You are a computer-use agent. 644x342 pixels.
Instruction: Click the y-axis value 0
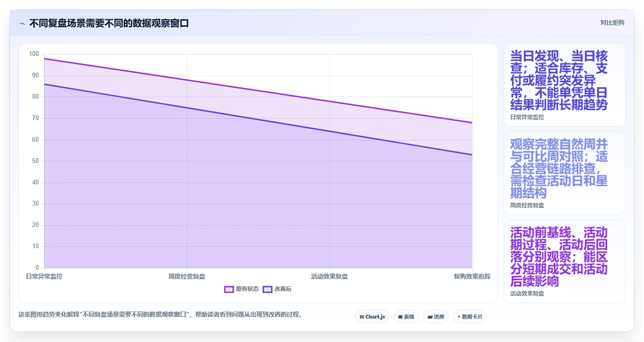[38, 268]
